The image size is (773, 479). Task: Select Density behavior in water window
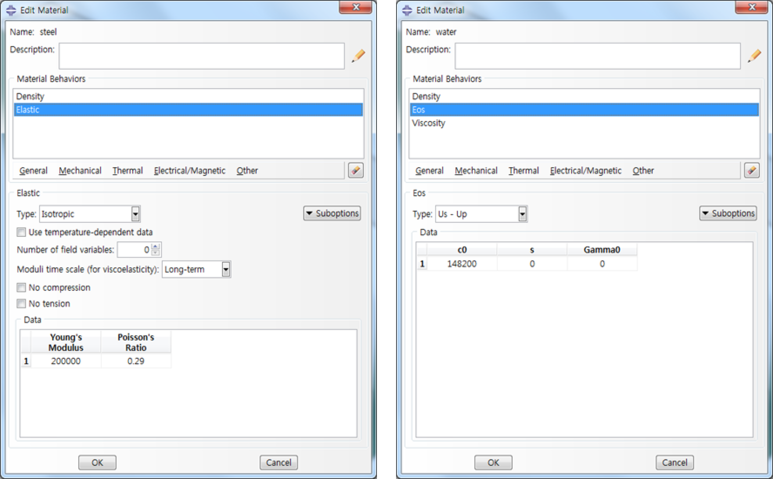click(x=584, y=97)
